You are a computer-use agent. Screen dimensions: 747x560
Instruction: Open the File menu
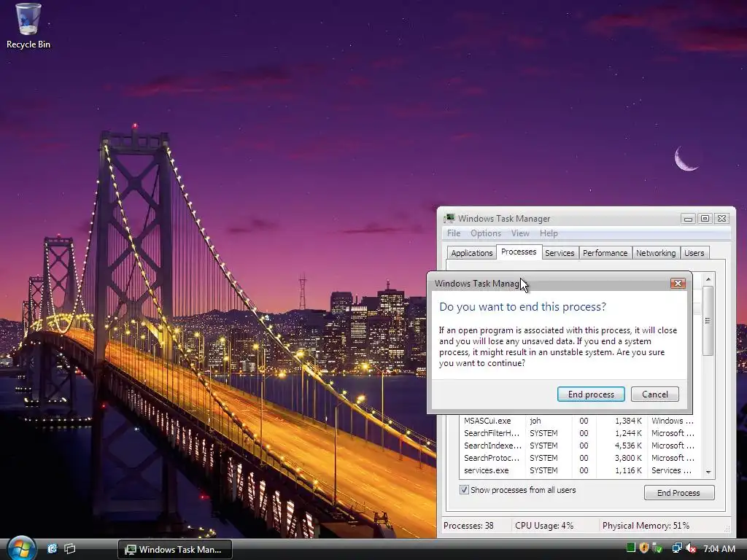tap(454, 233)
